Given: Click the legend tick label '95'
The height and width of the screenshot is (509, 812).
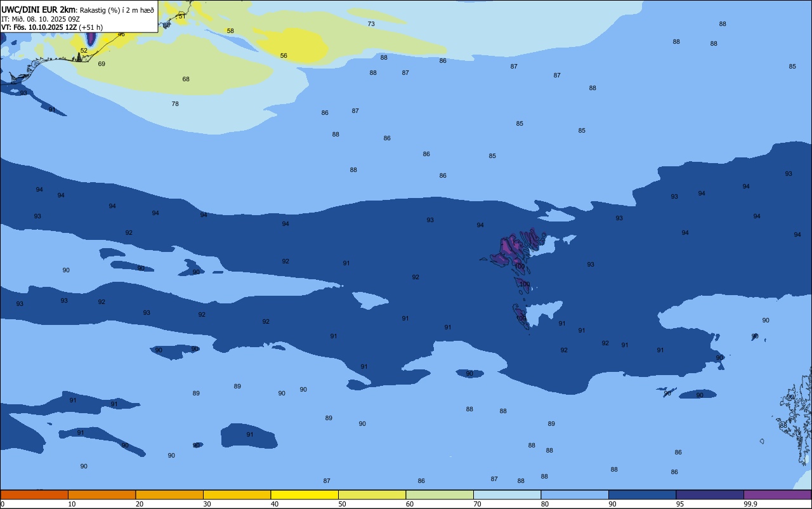Looking at the screenshot, I should click(x=680, y=504).
